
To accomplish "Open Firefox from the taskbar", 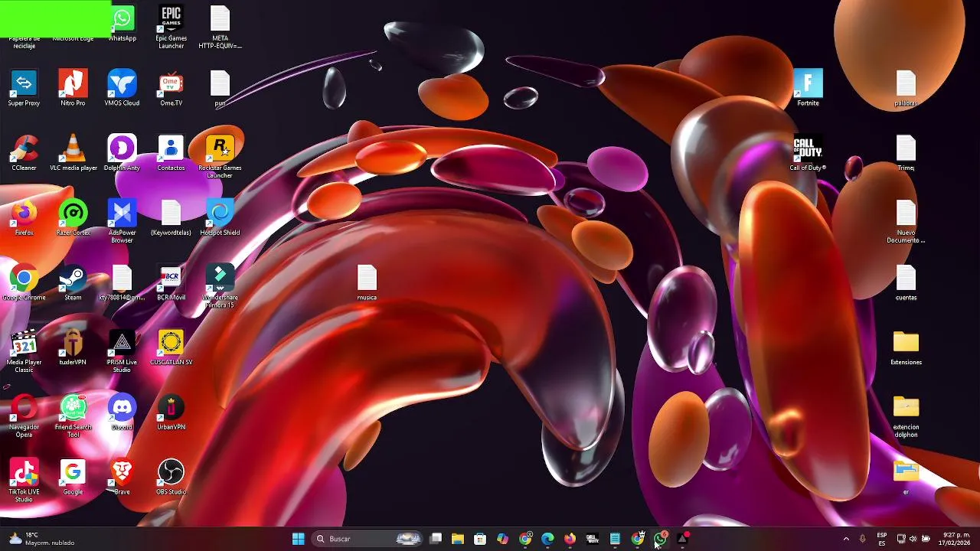I will point(570,539).
